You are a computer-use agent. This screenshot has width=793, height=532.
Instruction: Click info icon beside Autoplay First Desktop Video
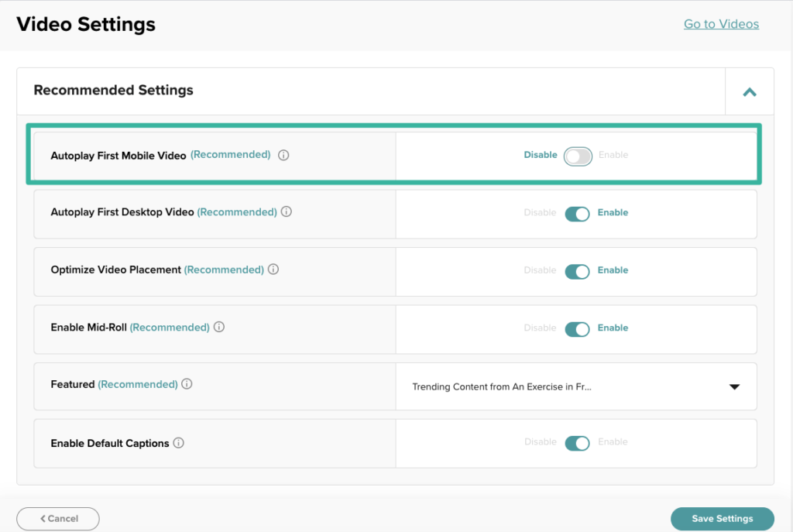(x=287, y=212)
